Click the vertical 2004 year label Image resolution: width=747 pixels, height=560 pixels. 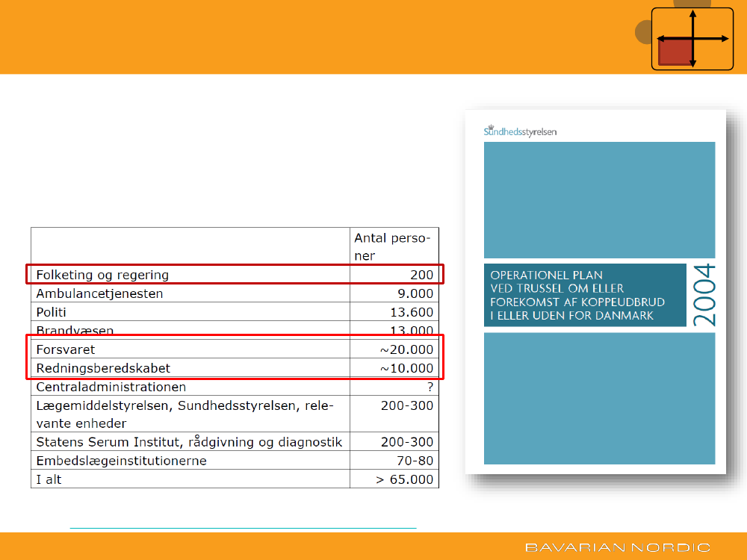(x=703, y=295)
